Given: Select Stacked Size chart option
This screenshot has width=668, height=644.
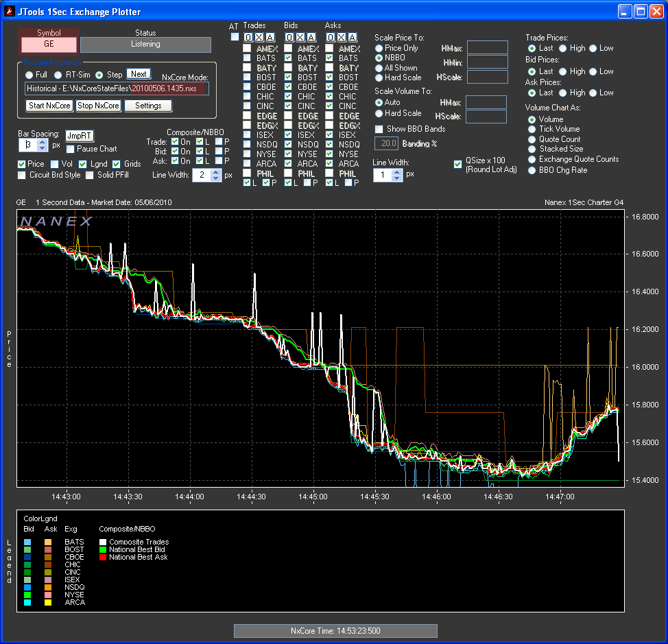Looking at the screenshot, I should click(x=532, y=149).
